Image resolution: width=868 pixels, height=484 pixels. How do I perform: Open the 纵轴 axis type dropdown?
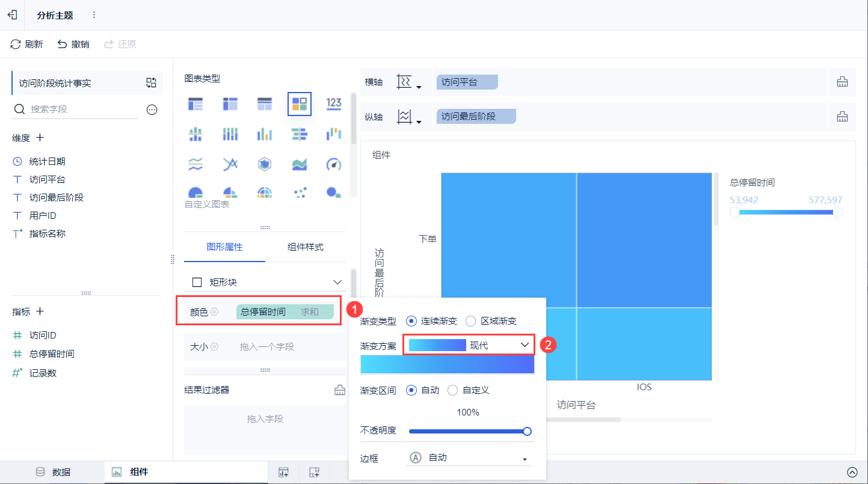409,117
